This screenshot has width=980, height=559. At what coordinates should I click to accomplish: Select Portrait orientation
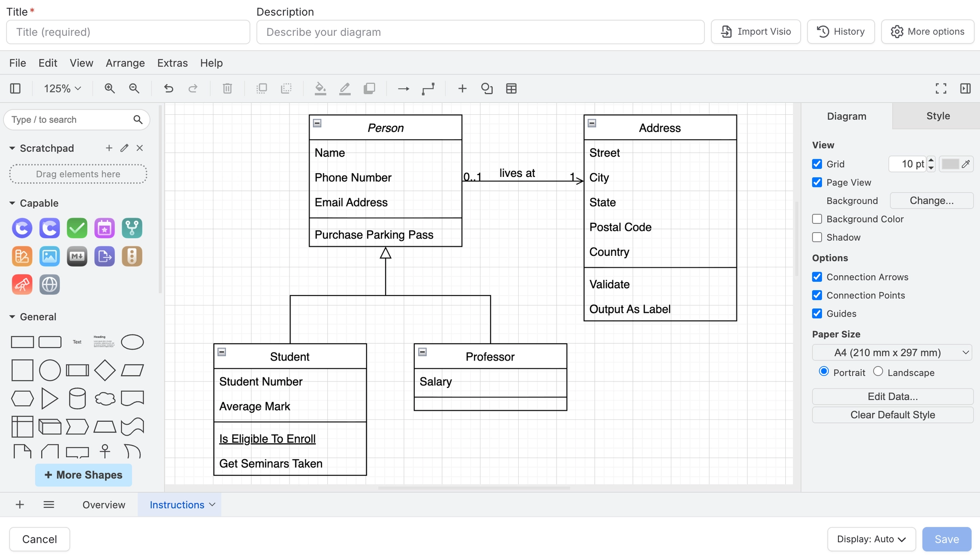824,372
